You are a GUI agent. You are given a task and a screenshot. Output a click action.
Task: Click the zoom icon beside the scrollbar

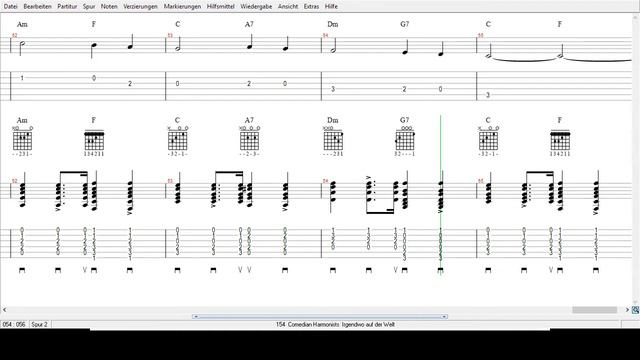636,310
